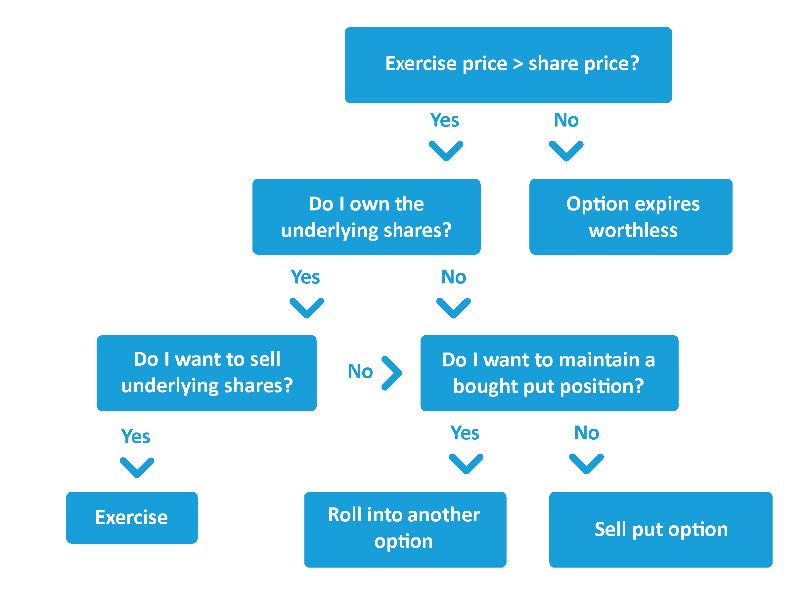Click the 'Yes' label above the Exercise chevron
Image resolution: width=805 pixels, height=595 pixels.
pos(136,436)
